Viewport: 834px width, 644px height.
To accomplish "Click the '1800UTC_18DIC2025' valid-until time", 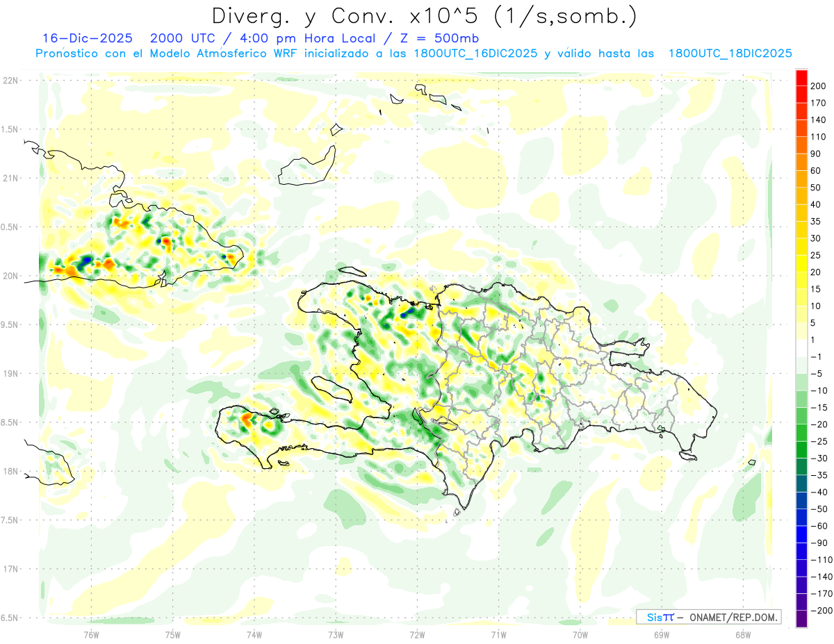I will 730,53.
